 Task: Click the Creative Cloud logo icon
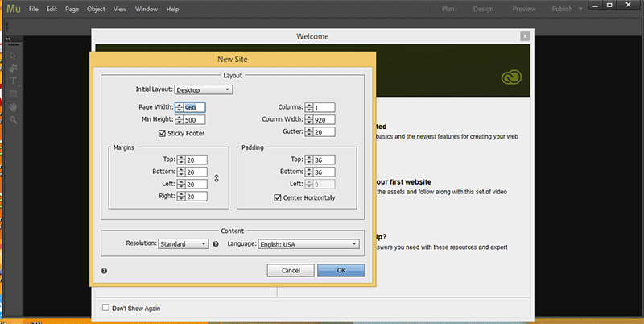pyautogui.click(x=511, y=77)
